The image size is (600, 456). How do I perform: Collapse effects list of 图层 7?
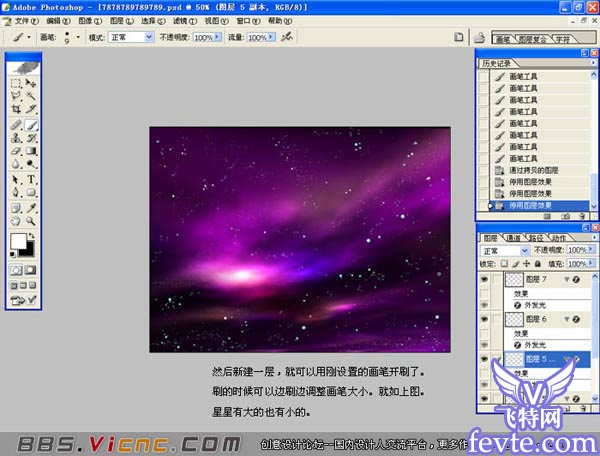(x=567, y=281)
